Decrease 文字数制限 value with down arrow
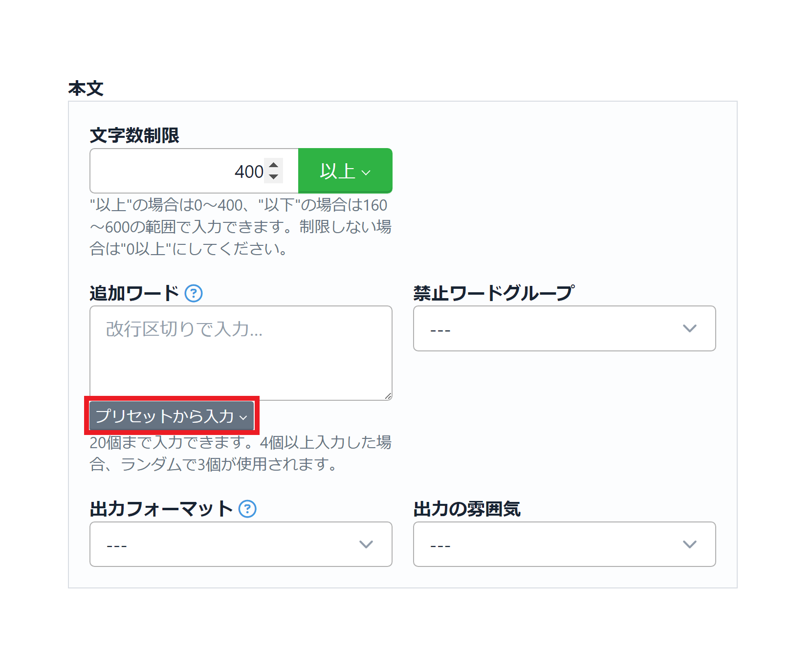812x672 pixels. 274,176
